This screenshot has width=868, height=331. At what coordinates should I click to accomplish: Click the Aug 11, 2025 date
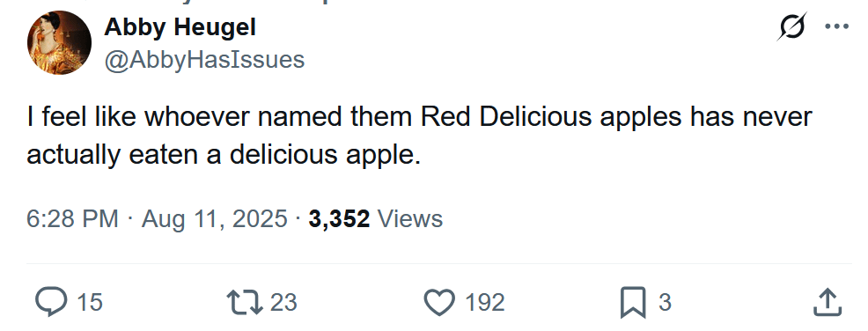(215, 218)
